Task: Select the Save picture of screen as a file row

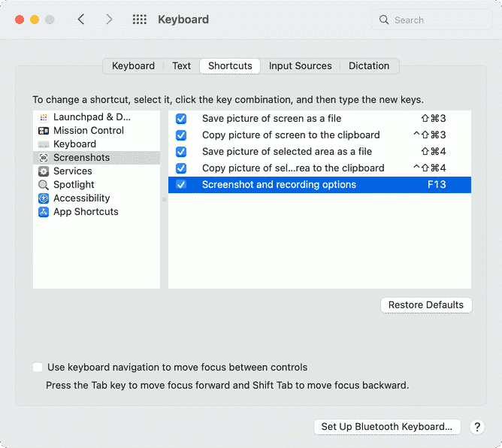Action: (319, 119)
